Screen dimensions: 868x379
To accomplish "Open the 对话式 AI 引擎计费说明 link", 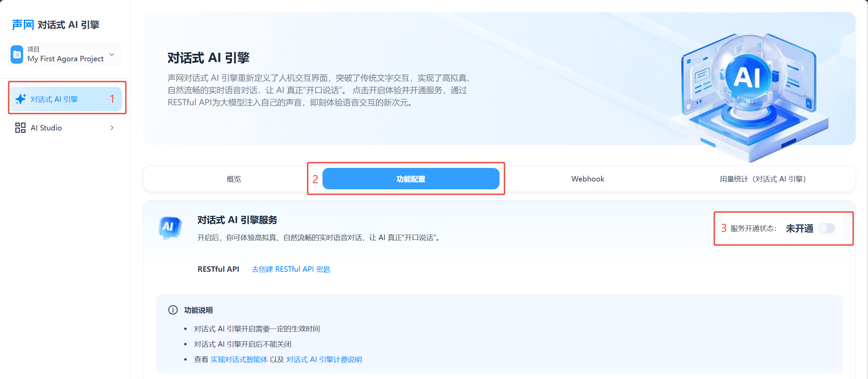I will 324,360.
